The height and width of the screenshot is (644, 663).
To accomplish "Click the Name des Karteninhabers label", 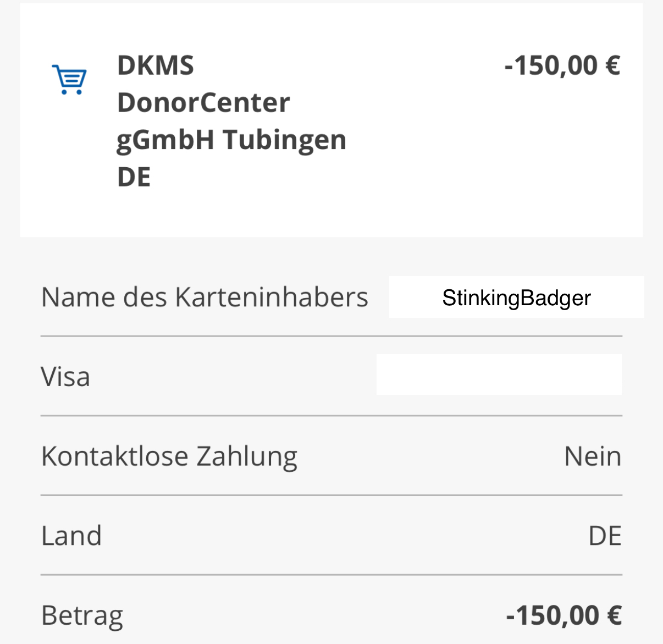I will click(205, 297).
